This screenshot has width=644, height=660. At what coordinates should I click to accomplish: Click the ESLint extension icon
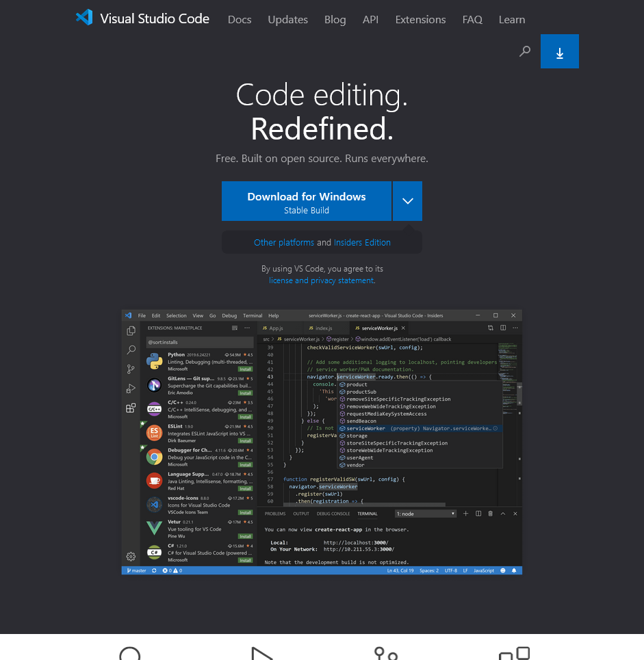coord(155,433)
